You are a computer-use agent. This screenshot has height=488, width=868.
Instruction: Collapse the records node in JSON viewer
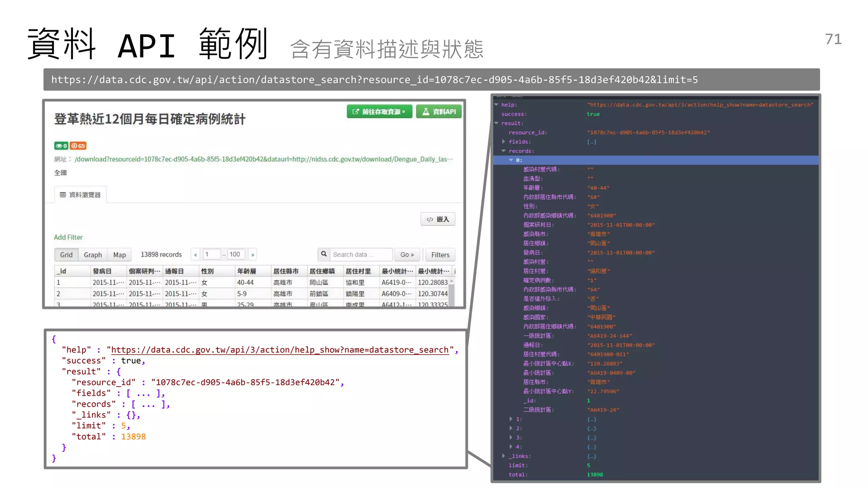tap(504, 151)
